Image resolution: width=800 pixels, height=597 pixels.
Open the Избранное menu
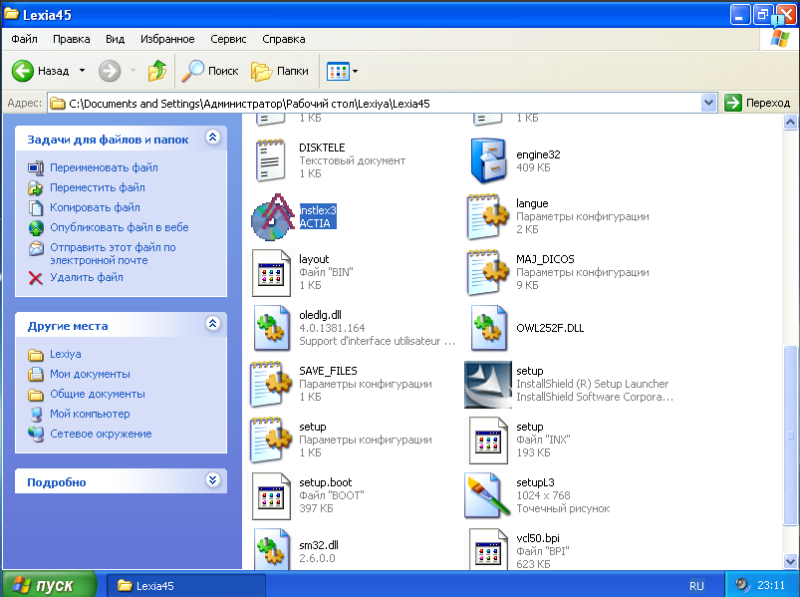(x=167, y=39)
